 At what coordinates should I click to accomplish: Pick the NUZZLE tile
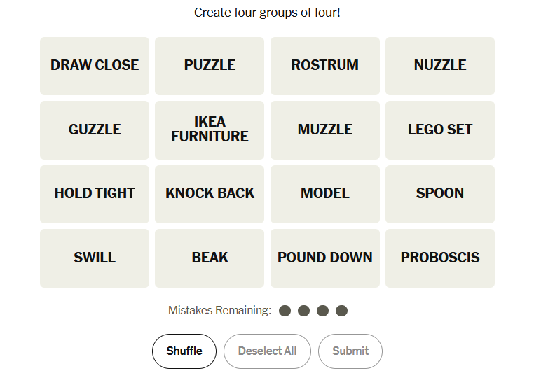click(x=440, y=66)
